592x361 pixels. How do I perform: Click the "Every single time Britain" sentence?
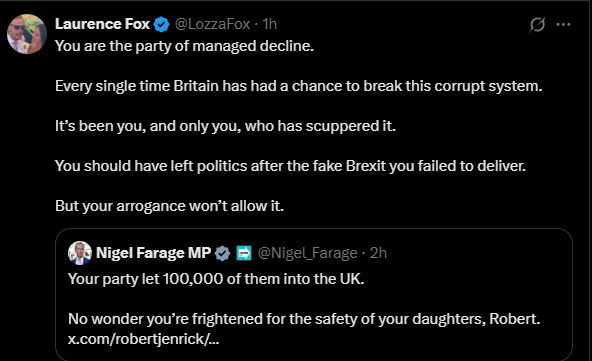pos(298,86)
